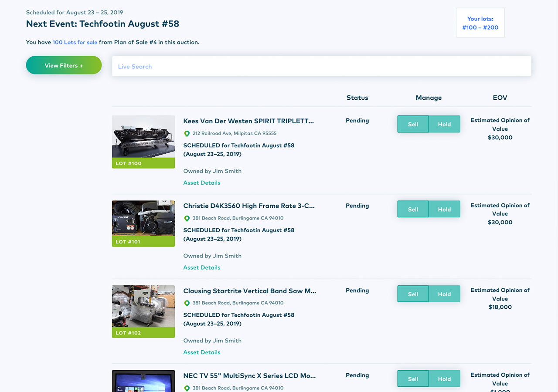Click the 212 Railroad Ave, Milpitas address
Screen dimensions: 558x392
click(x=235, y=133)
